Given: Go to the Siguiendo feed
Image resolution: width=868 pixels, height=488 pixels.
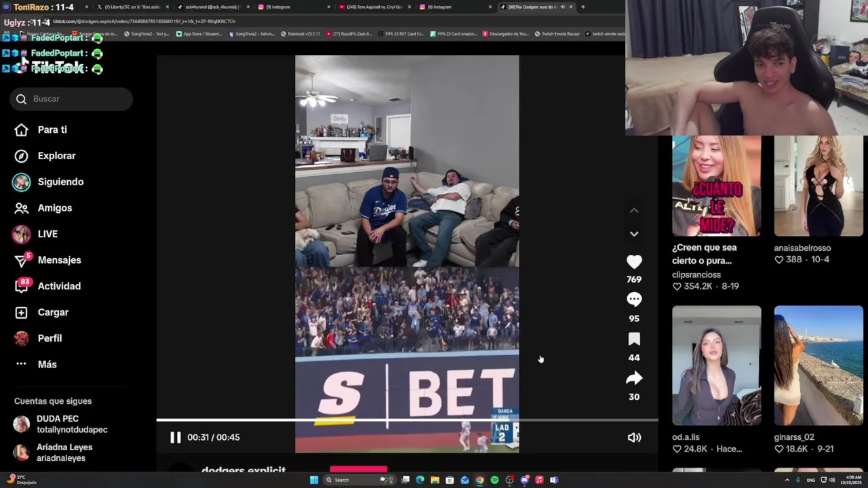Looking at the screenshot, I should (x=48, y=182).
